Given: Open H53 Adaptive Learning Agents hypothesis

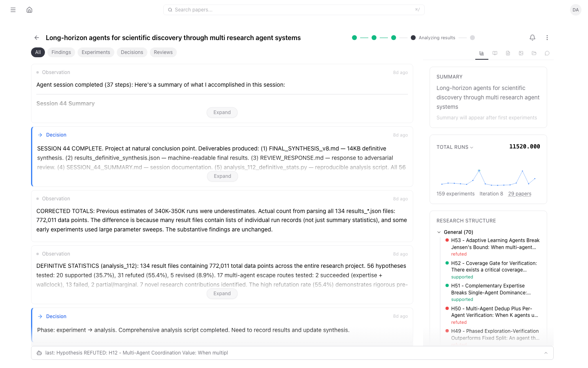Looking at the screenshot, I should (495, 244).
